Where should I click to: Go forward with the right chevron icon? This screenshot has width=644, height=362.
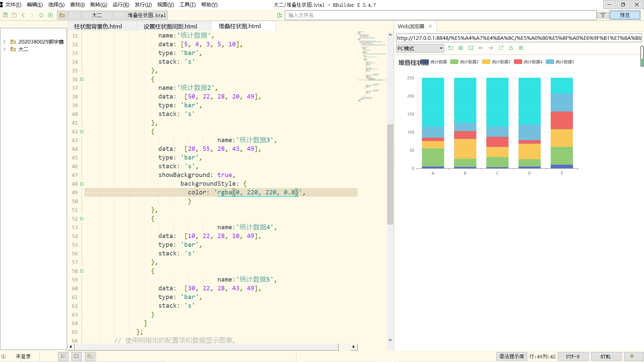32,15
